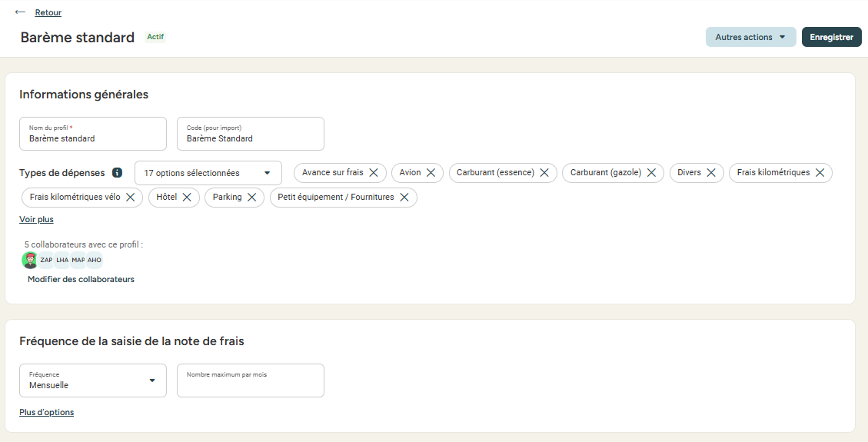This screenshot has width=868, height=442.
Task: Remove the Carburant (gazole) tag
Action: pos(651,173)
